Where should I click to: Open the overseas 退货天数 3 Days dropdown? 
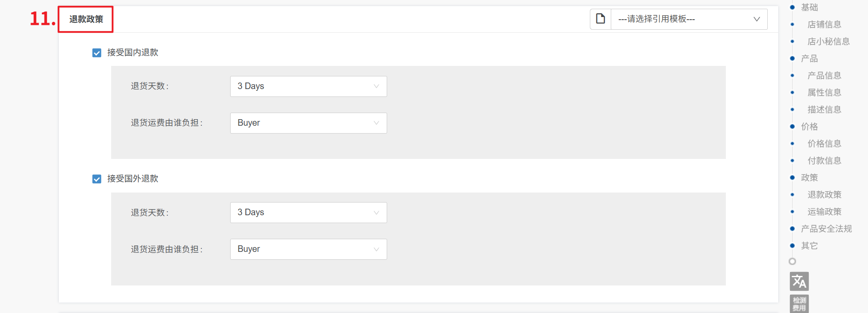point(308,213)
